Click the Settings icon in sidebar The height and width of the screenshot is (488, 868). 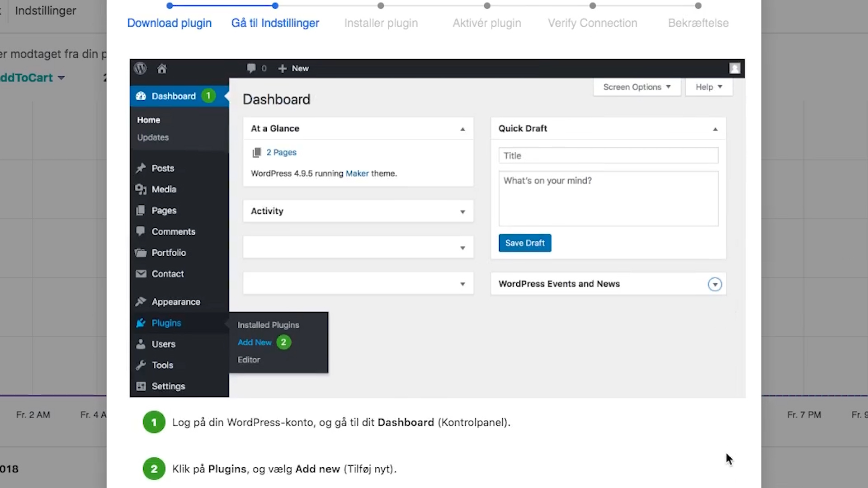click(x=141, y=386)
